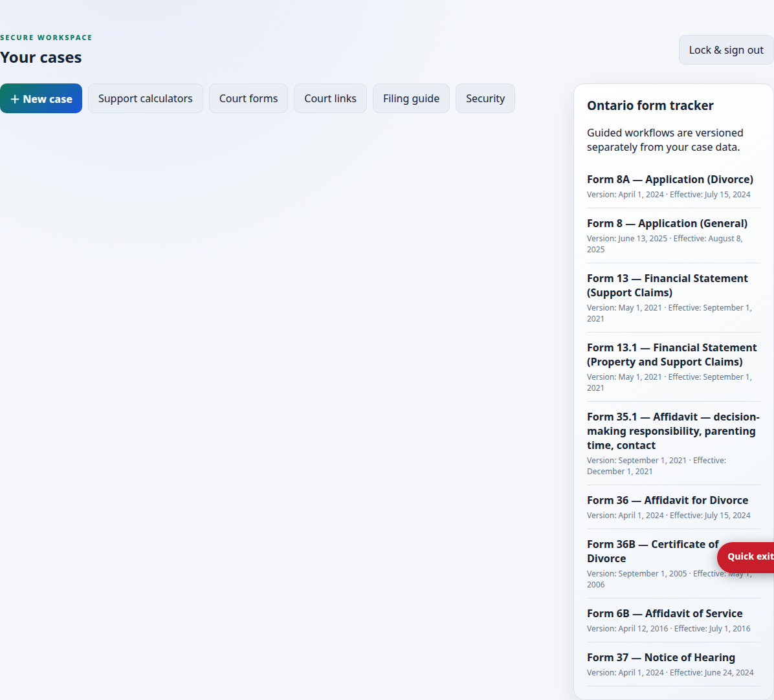Image resolution: width=774 pixels, height=700 pixels.
Task: Select Form 36 — Affidavit for Divorce
Action: (x=667, y=500)
